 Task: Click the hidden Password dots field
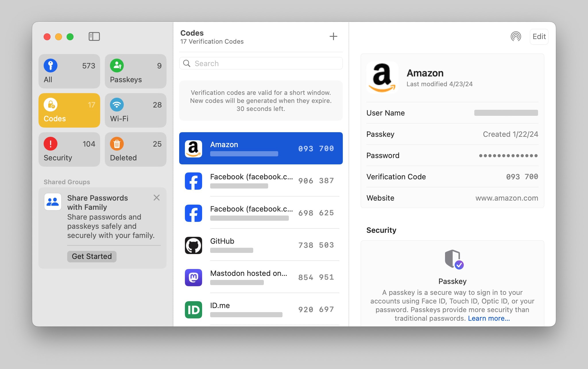(508, 155)
